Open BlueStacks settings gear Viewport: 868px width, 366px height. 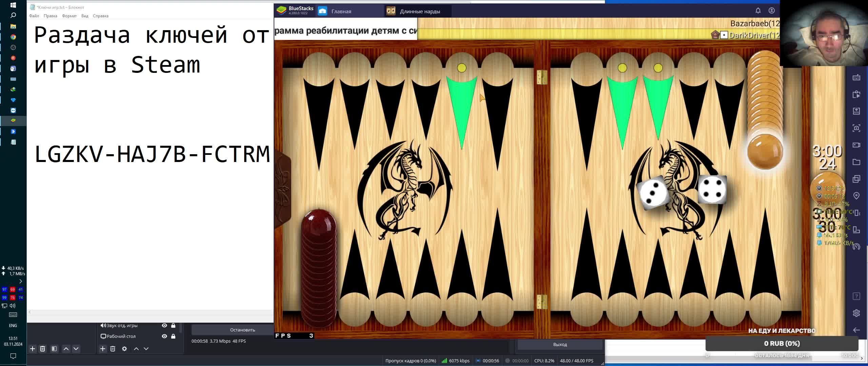tap(856, 313)
